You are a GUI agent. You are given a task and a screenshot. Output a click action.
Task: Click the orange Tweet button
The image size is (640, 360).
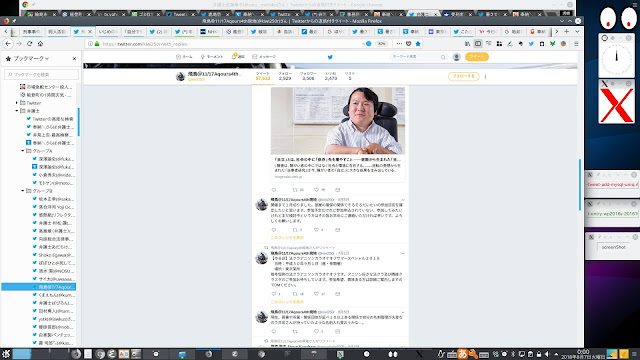[477, 57]
